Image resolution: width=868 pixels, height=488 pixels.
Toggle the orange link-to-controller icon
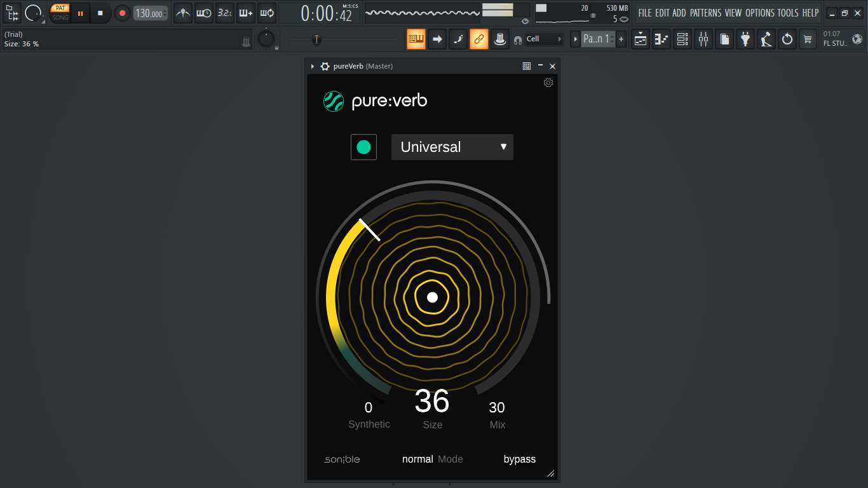(x=479, y=39)
